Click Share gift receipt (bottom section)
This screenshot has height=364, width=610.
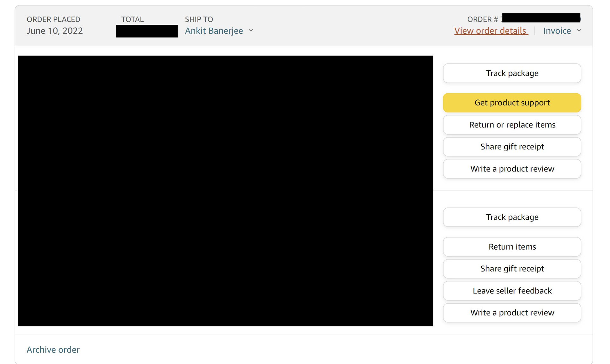click(x=512, y=269)
